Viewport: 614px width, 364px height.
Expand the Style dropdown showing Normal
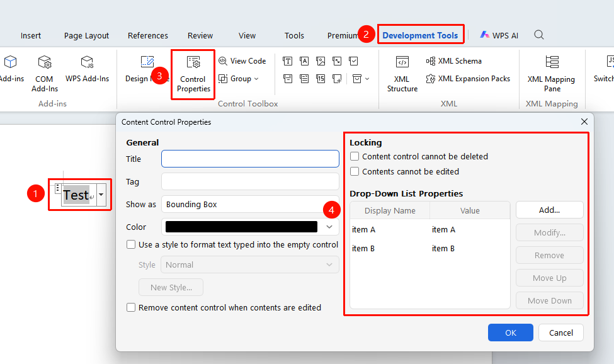pos(250,265)
